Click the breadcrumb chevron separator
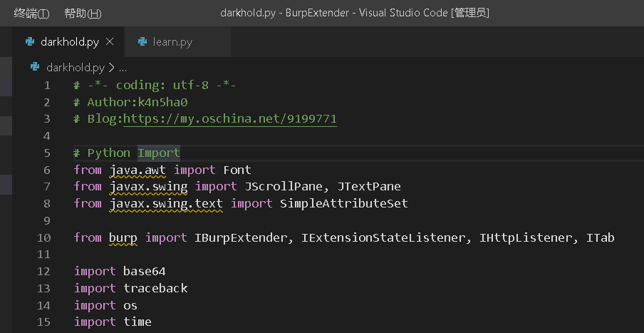This screenshot has height=333, width=644. (111, 67)
